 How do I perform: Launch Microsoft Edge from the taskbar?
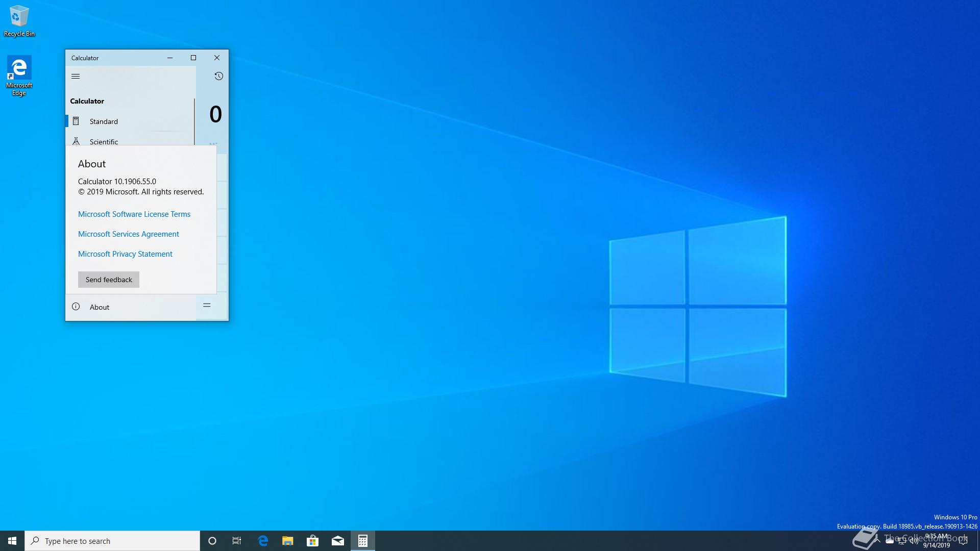[263, 541]
